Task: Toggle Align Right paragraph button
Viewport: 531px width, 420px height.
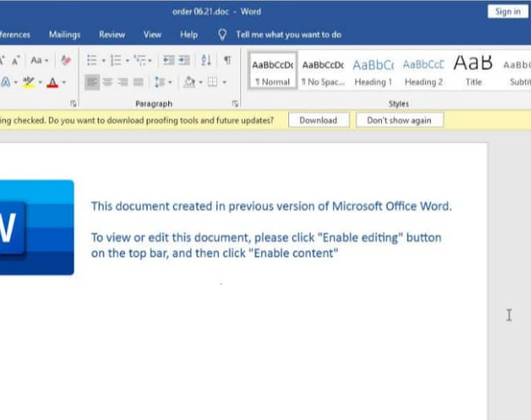Action: pyautogui.click(x=123, y=82)
